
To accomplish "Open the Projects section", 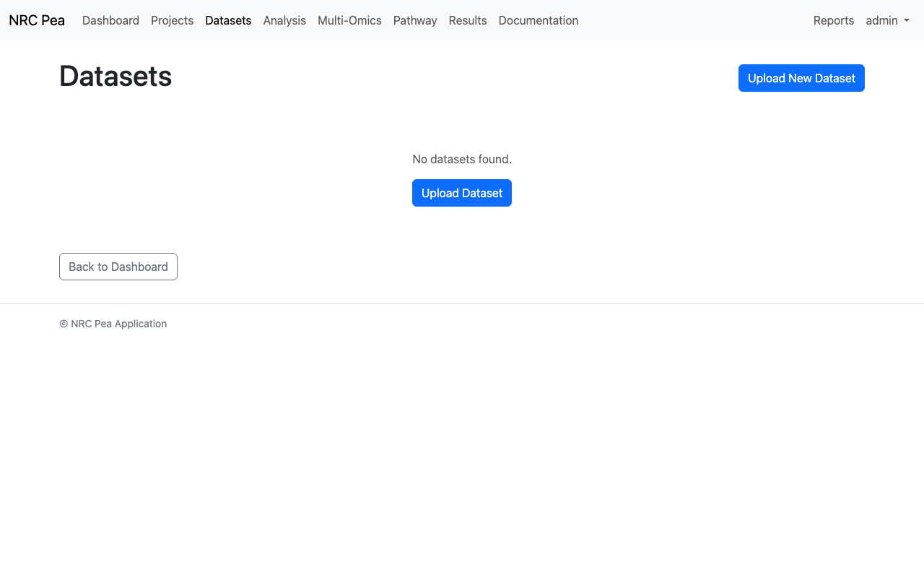I will pos(172,20).
